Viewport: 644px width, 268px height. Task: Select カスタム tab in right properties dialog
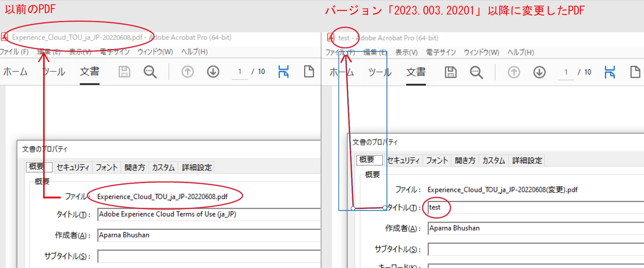point(494,160)
